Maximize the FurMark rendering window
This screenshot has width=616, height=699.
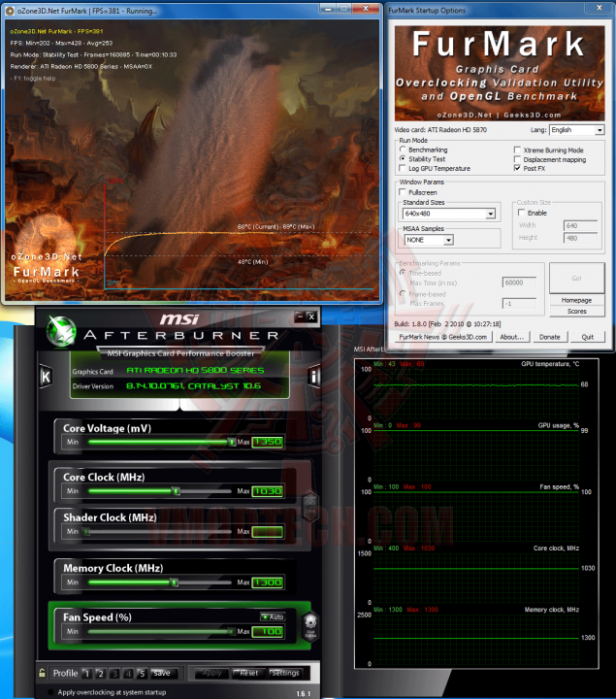(x=343, y=9)
